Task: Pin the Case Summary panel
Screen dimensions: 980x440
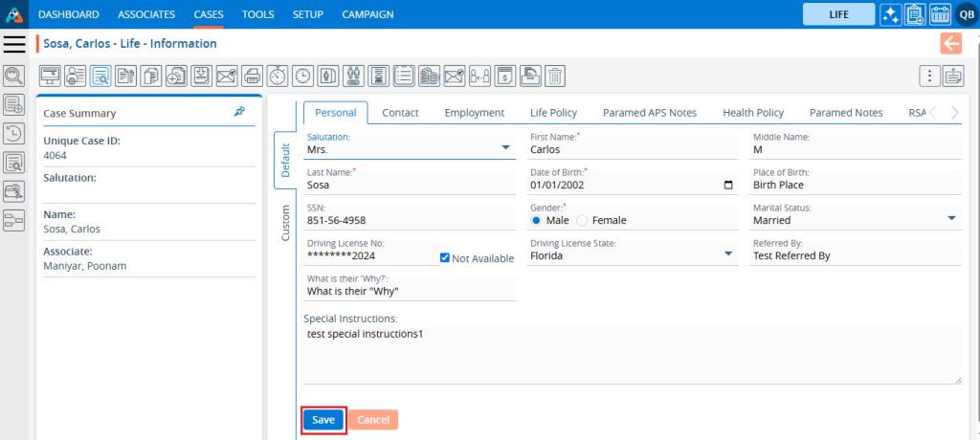Action: [239, 112]
